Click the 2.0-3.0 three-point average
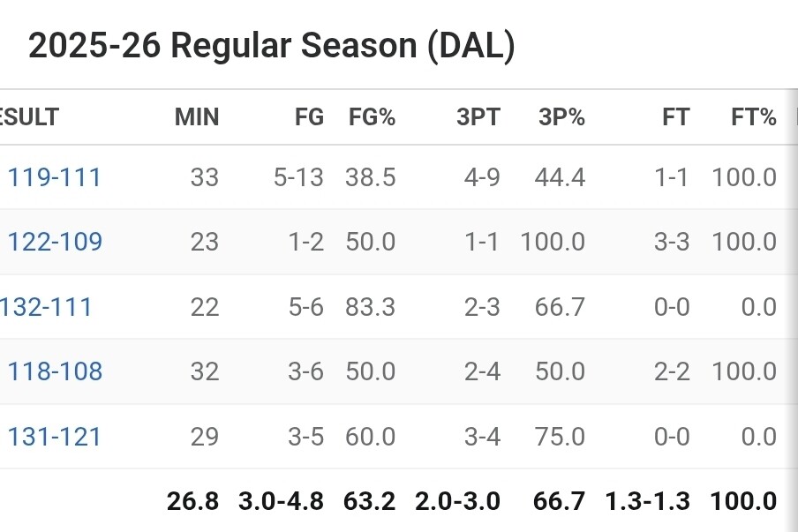The image size is (798, 532). coord(458,501)
